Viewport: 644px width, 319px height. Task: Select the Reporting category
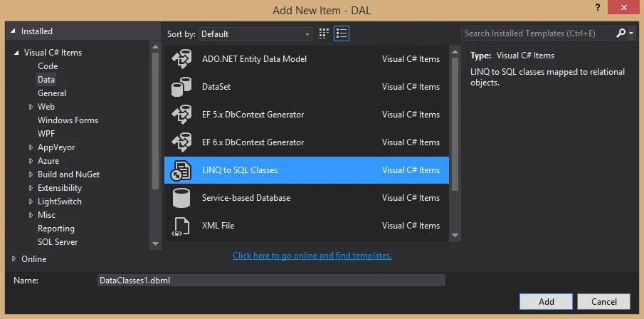[x=56, y=229]
